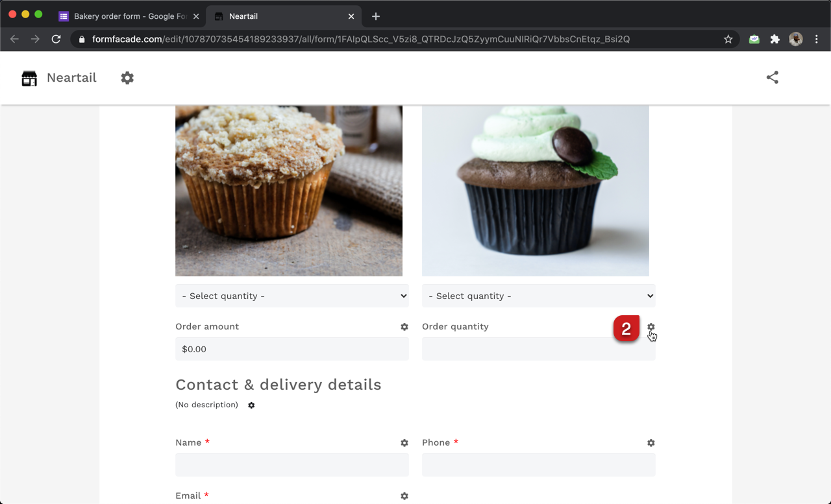Open settings gear for the Phone field

point(651,443)
